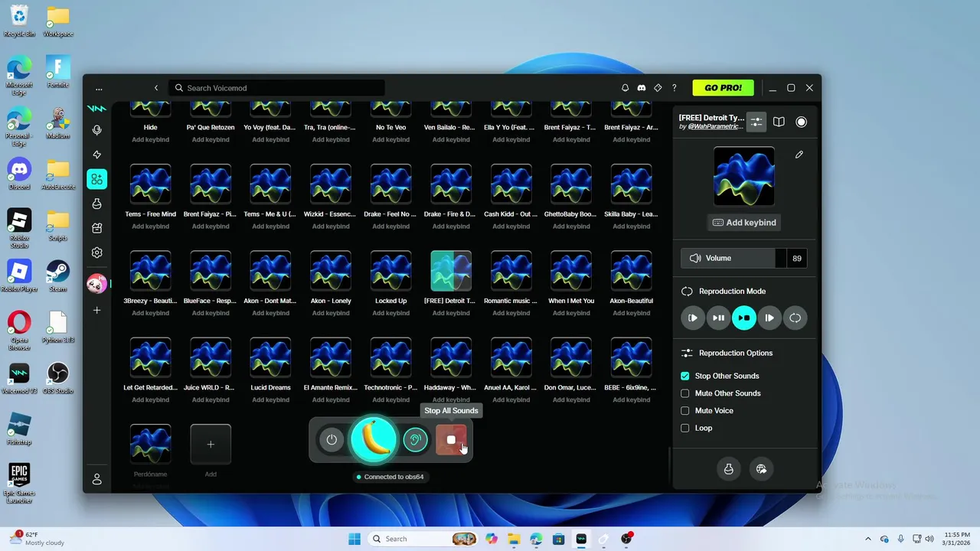Add keybind under Akon - Lonely
The height and width of the screenshot is (551, 980).
(331, 313)
